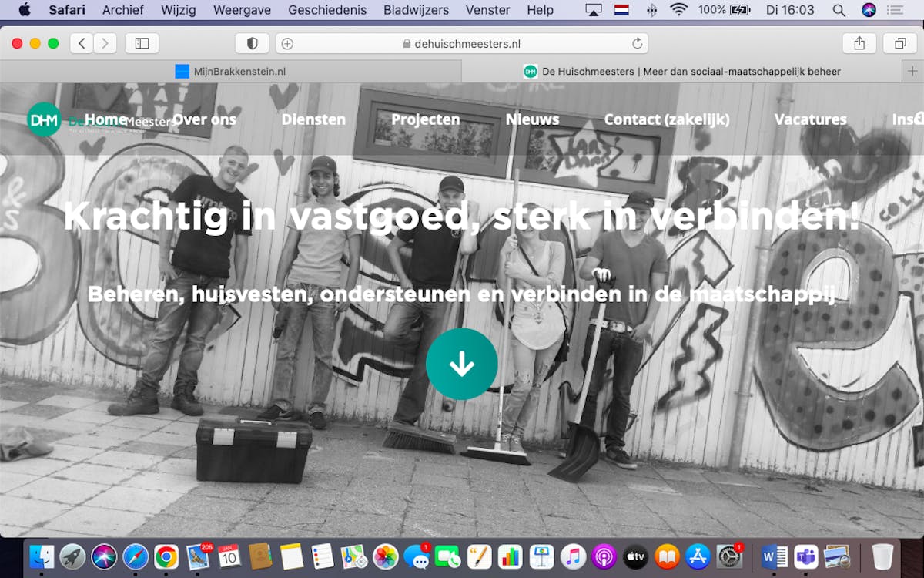Reload the page with the refresh icon
The width and height of the screenshot is (924, 578).
pos(637,43)
